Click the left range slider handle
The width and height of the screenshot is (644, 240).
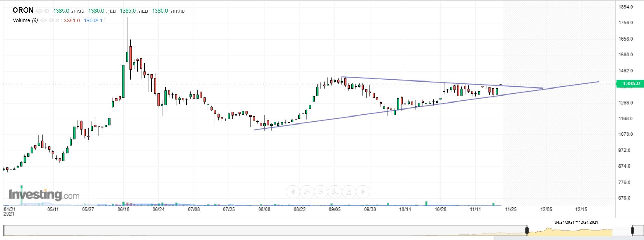click(x=527, y=231)
